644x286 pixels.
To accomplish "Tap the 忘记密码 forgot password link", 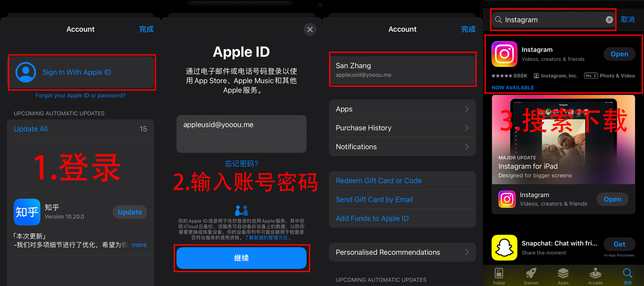I will point(241,164).
